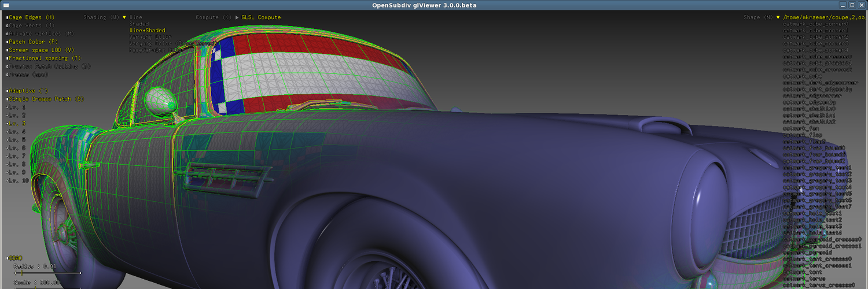
Task: Choose Shaded shading mode
Action: click(x=139, y=24)
